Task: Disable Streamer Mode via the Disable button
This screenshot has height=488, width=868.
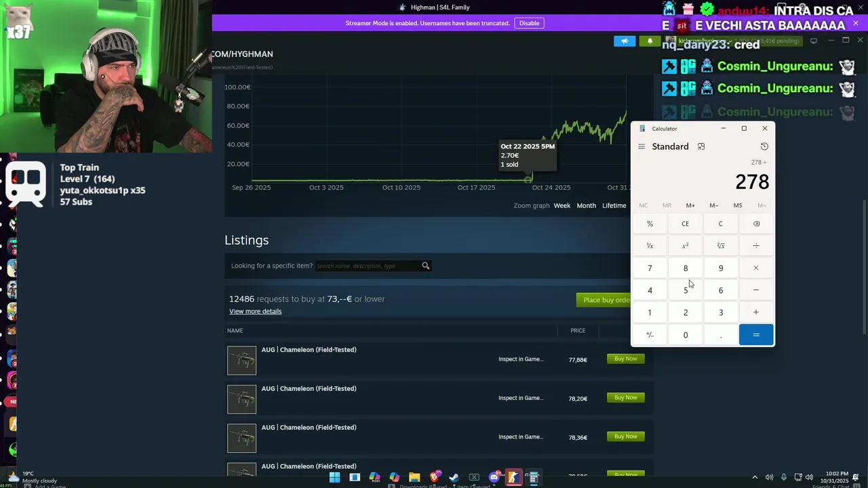Action: click(x=529, y=23)
